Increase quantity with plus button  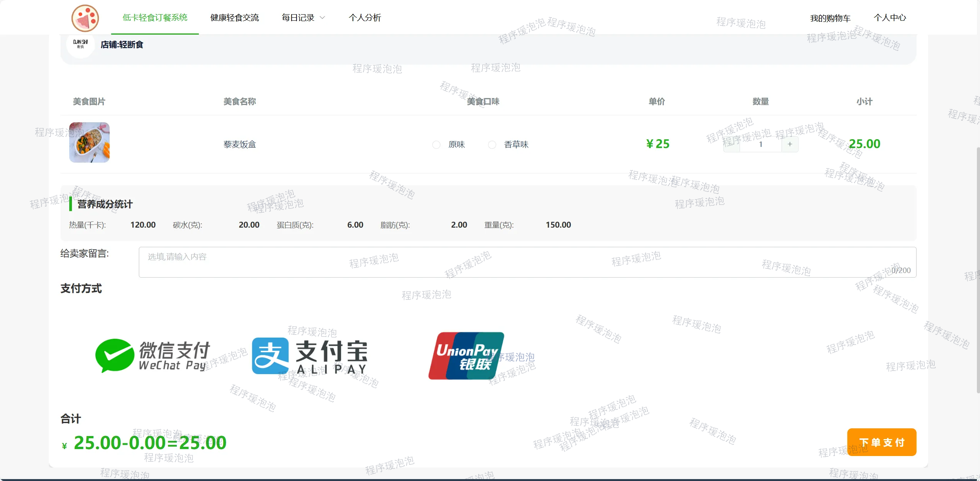click(x=790, y=144)
